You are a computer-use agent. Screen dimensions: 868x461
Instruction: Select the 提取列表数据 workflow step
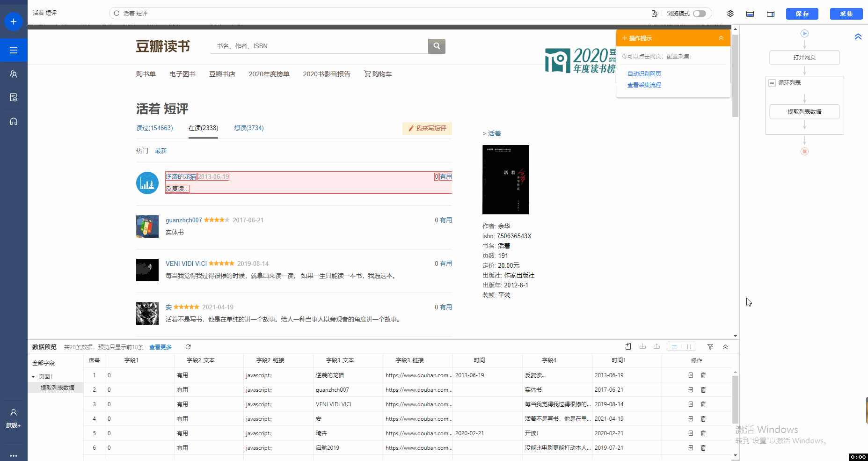804,111
